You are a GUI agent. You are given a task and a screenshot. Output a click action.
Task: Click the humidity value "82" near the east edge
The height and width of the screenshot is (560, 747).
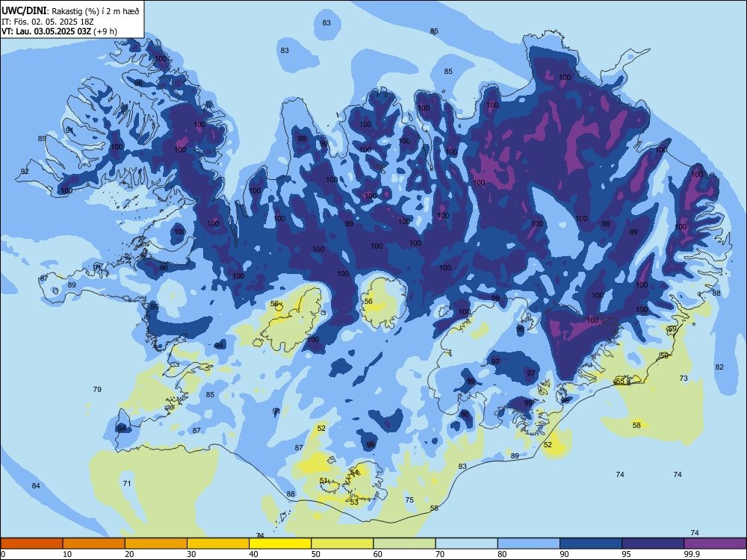click(719, 367)
